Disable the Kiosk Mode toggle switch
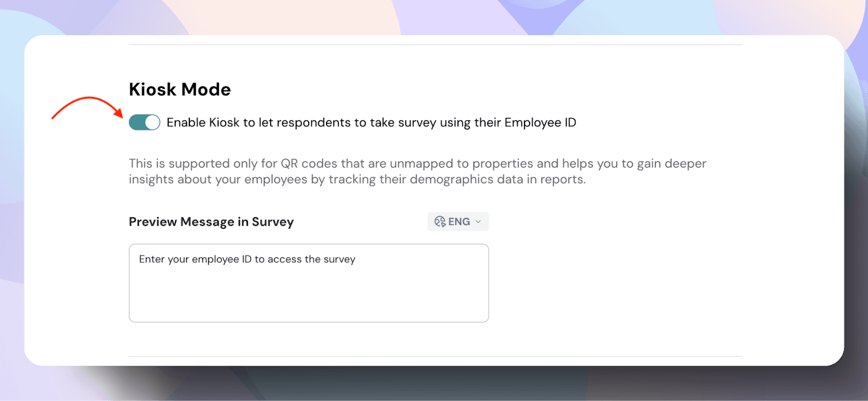The height and width of the screenshot is (401, 868). (x=144, y=122)
